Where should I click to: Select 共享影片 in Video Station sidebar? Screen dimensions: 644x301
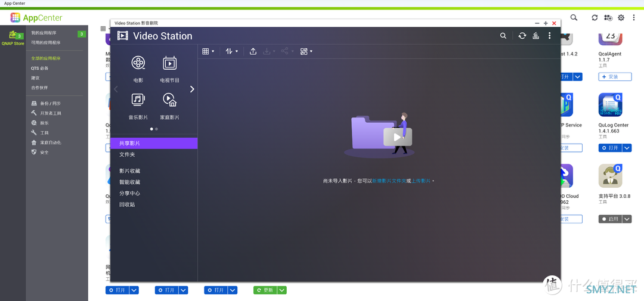[x=154, y=143]
